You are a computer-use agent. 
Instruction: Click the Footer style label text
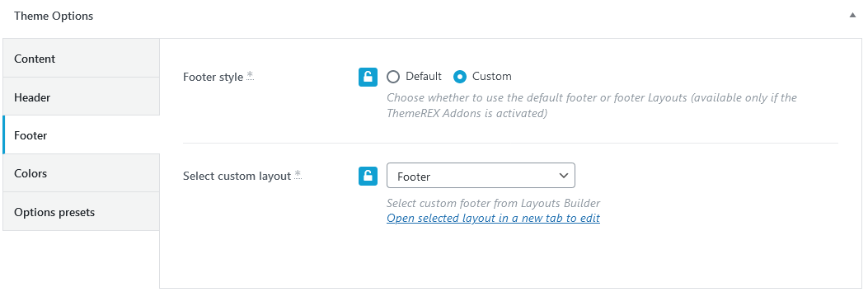[213, 77]
